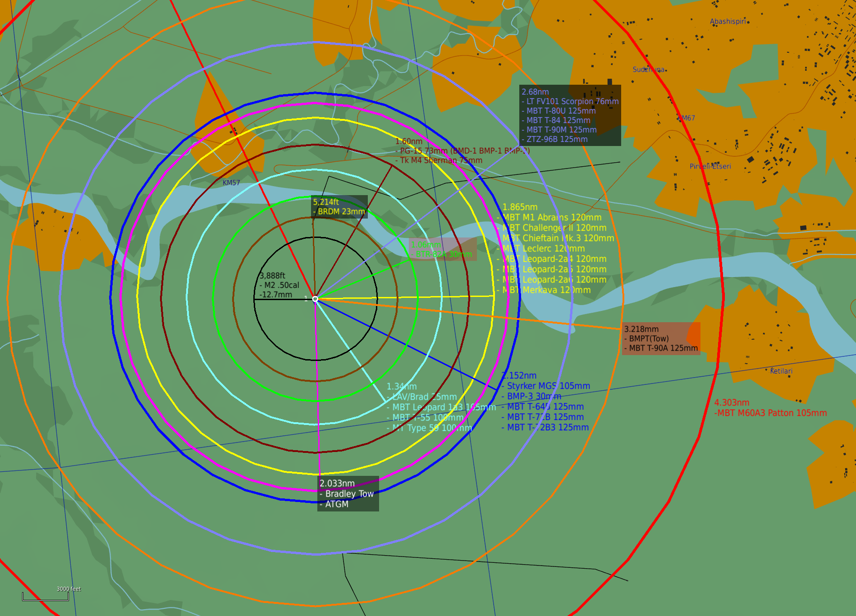Click the 1.60nm range heading
The image size is (856, 616).
pyautogui.click(x=409, y=141)
